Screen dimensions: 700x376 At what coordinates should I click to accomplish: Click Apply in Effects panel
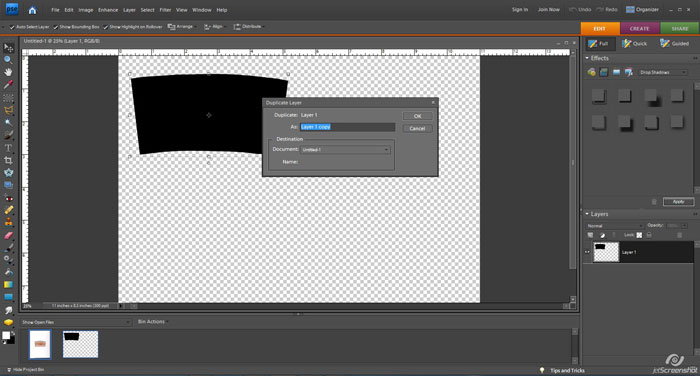click(678, 202)
